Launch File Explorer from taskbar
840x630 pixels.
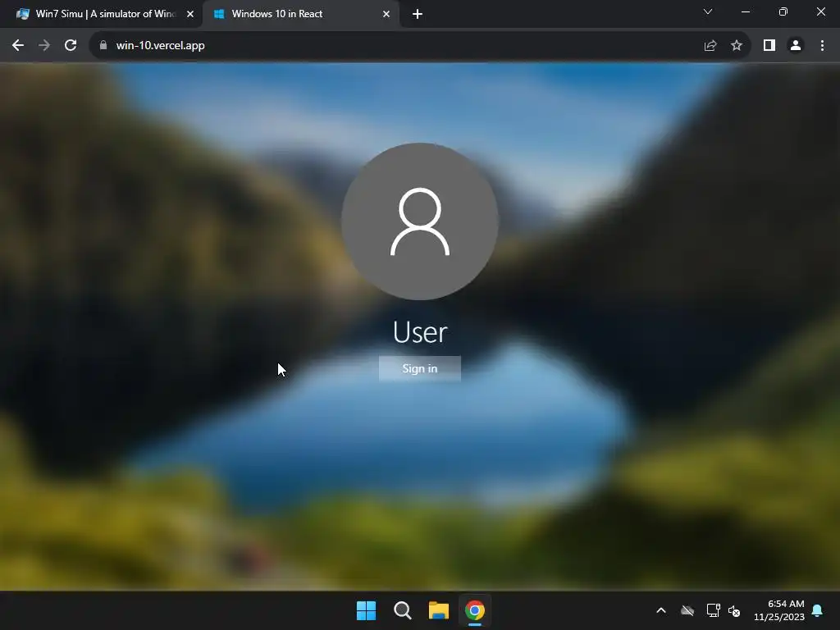pyautogui.click(x=439, y=610)
